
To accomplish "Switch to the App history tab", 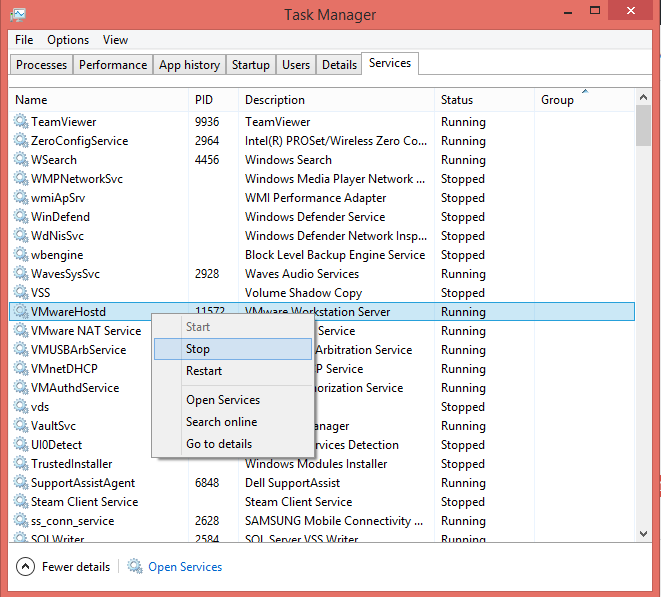I will tap(189, 65).
